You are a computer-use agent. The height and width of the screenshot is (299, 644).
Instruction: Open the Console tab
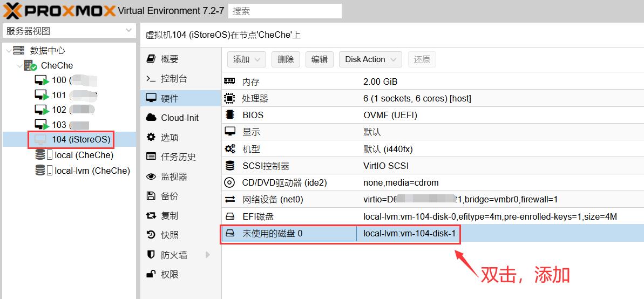tap(174, 79)
